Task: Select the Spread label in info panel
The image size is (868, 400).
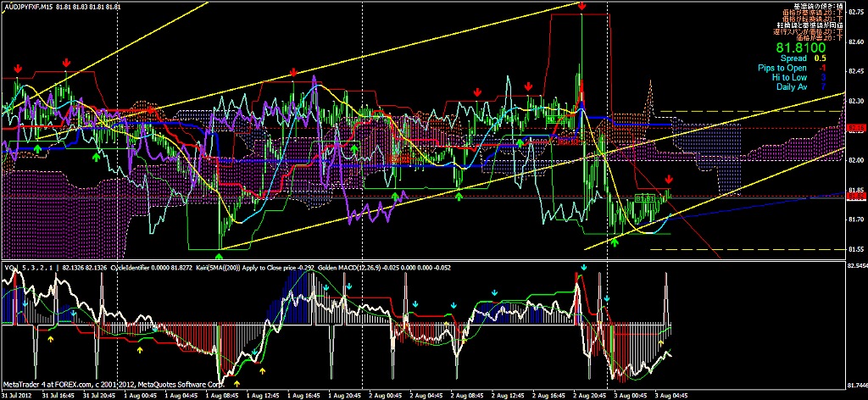Action: pyautogui.click(x=794, y=58)
